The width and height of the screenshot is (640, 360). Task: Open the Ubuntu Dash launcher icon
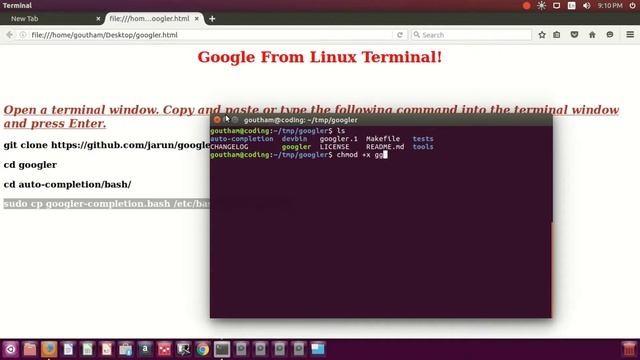point(11,349)
